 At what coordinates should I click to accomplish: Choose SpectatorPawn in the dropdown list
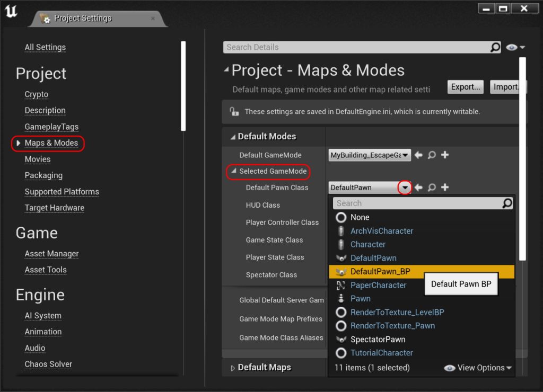pyautogui.click(x=378, y=340)
